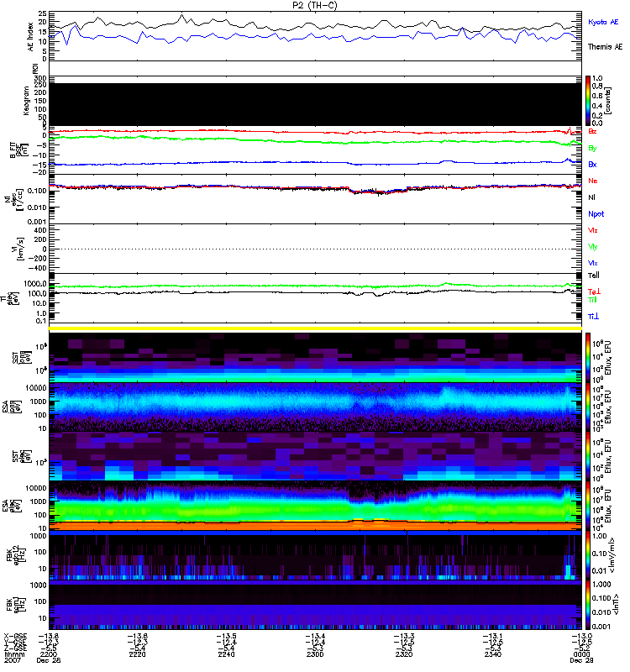Click the 2220 time tick label
The width and height of the screenshot is (630, 672).
(137, 654)
